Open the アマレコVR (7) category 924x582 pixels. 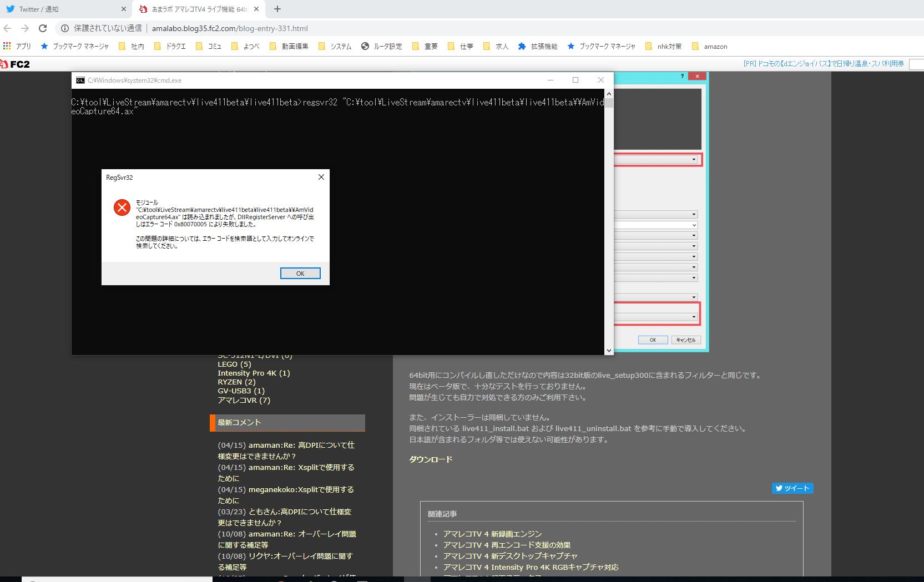pos(244,400)
